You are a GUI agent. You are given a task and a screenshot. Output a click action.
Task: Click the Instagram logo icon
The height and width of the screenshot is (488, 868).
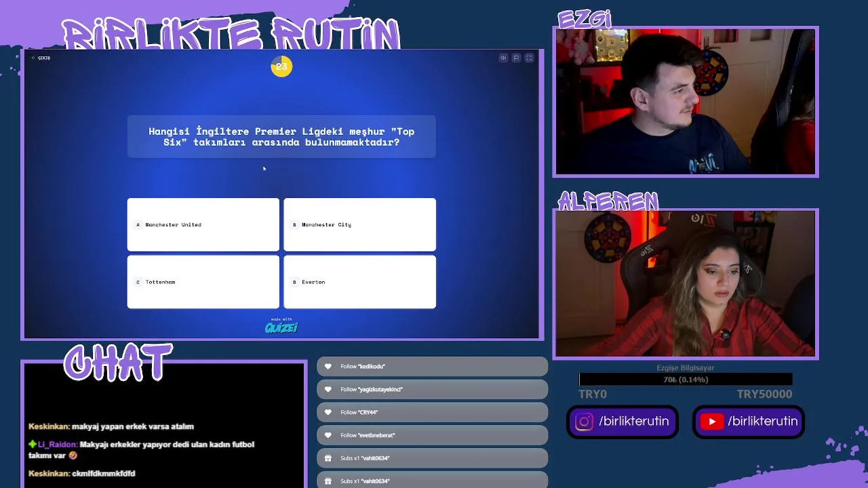click(584, 422)
